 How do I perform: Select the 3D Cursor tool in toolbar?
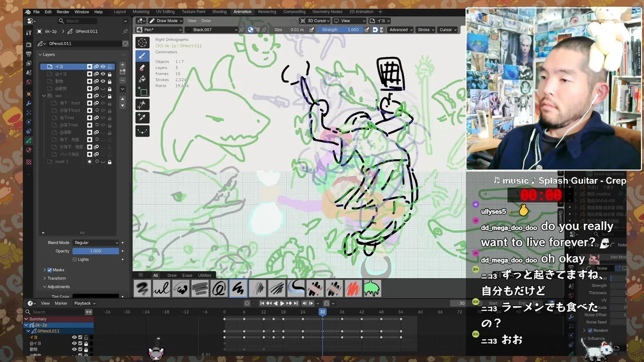(x=142, y=43)
